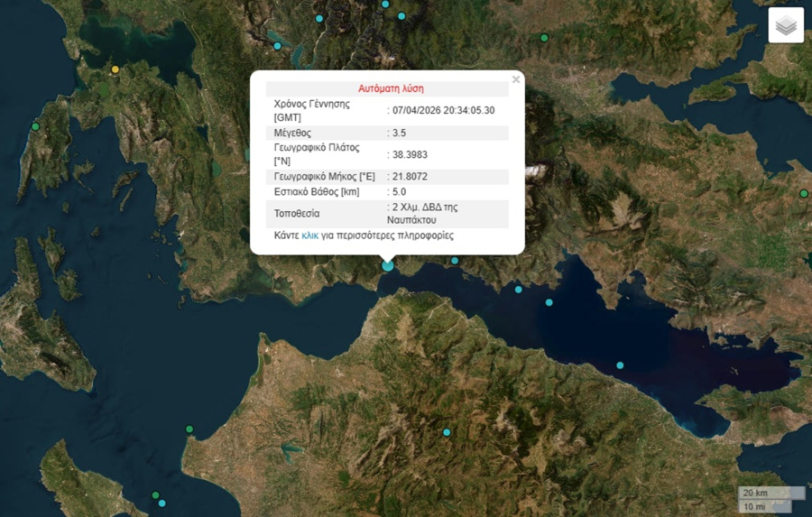Image resolution: width=812 pixels, height=517 pixels.
Task: Select the lone cyan marker in the eastern gulf
Action: pyautogui.click(x=620, y=365)
